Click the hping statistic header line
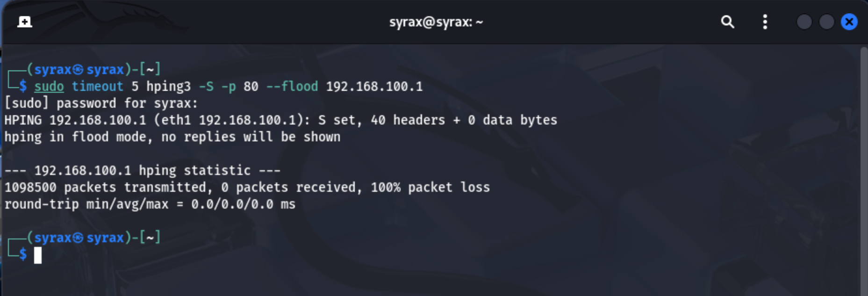Viewport: 868px width, 296px height. (x=142, y=171)
